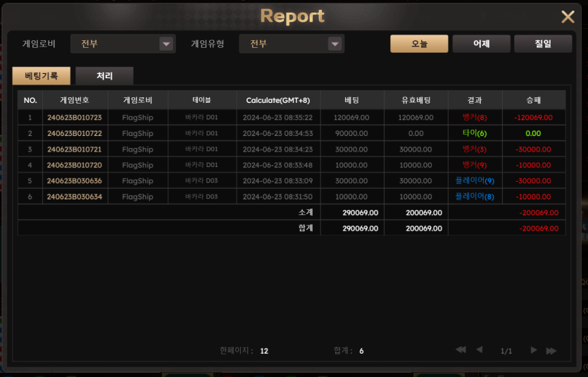Click the 베팅 column header
588x377 pixels.
click(x=352, y=100)
